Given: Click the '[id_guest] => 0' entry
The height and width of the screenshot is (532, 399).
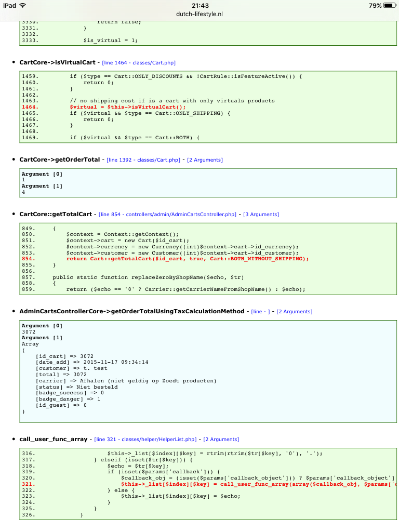Looking at the screenshot, I should tap(61, 405).
